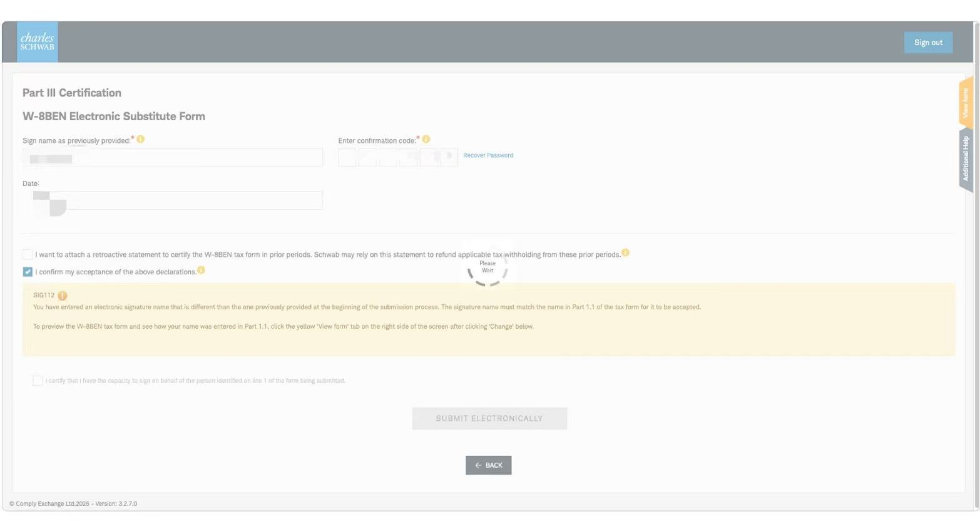
Task: Click W-8BEN Electronic Substitute Form heading
Action: [x=114, y=116]
